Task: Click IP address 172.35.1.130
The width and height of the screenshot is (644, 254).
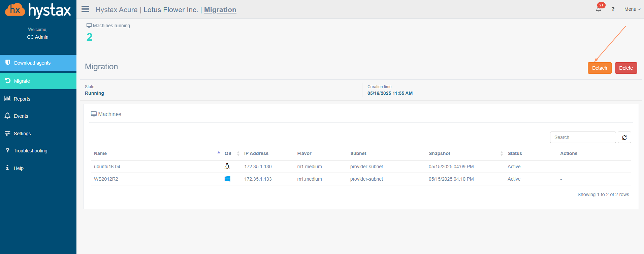Action: [258, 167]
